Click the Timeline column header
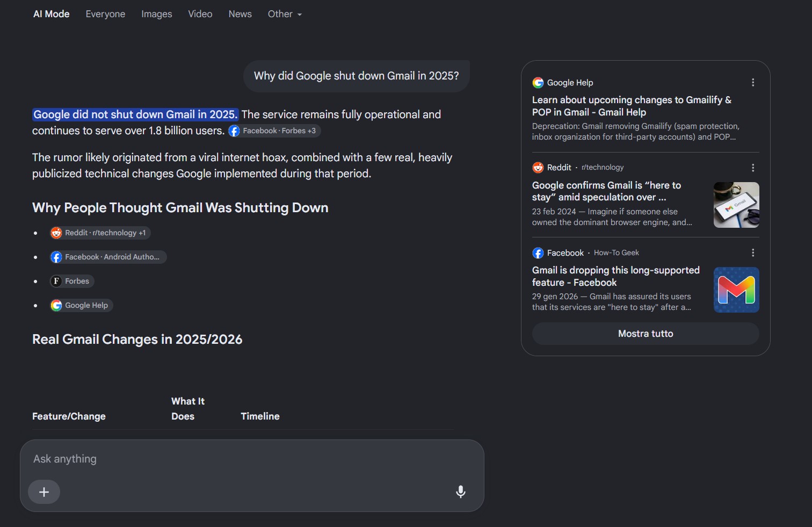Viewport: 812px width, 527px height. pos(260,416)
